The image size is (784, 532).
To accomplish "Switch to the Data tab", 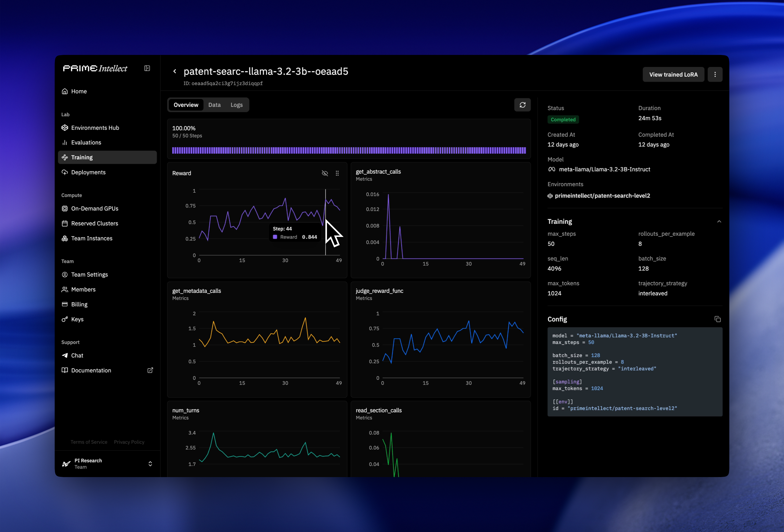I will [215, 105].
